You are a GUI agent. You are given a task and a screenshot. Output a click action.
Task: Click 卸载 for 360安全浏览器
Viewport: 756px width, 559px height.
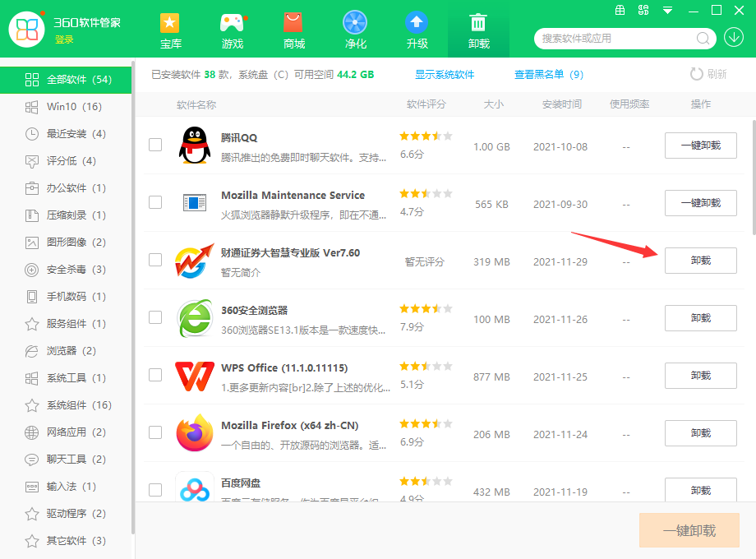coord(701,318)
